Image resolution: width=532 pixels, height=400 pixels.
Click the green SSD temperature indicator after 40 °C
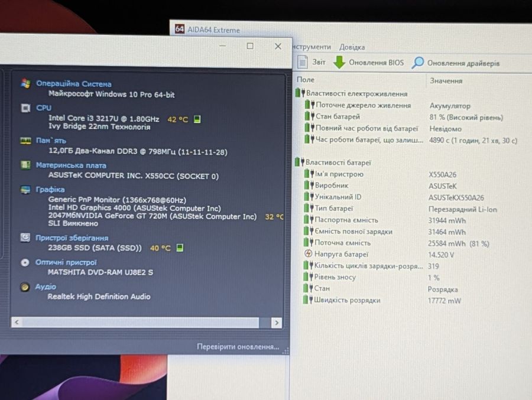pos(180,248)
